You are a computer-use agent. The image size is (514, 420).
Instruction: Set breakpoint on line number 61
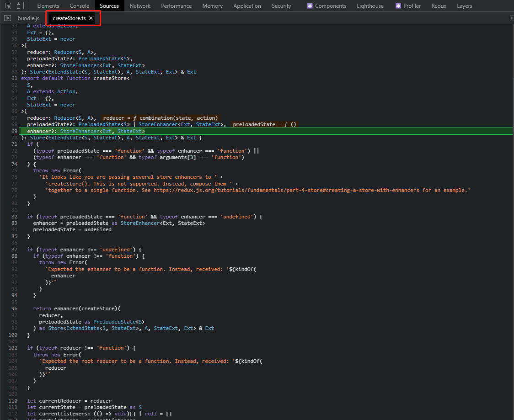coord(14,78)
